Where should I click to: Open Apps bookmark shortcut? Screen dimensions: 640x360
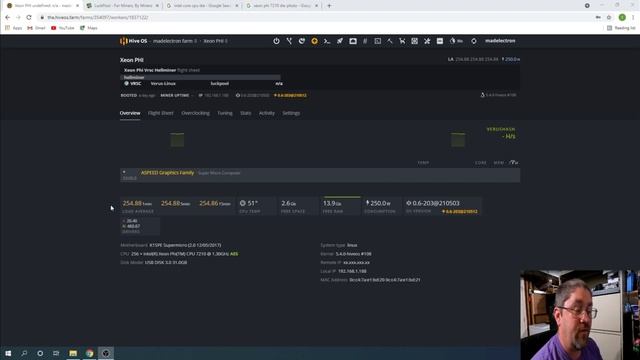13,28
